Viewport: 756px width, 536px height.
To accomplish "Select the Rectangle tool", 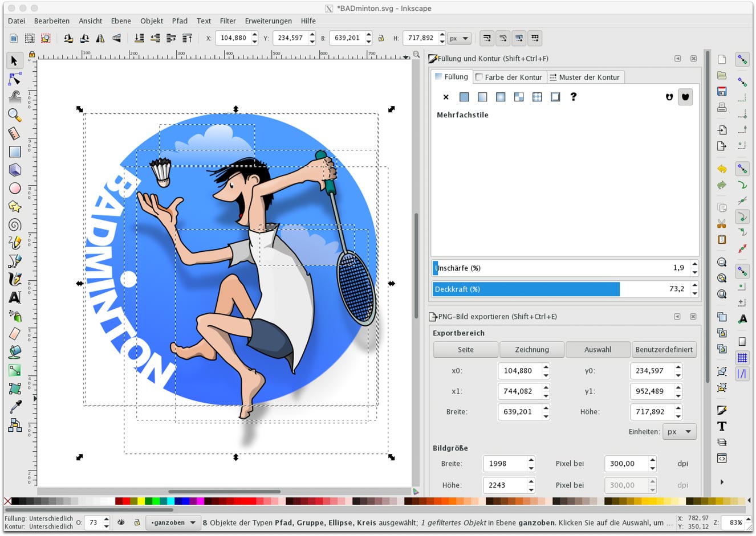I will click(15, 152).
